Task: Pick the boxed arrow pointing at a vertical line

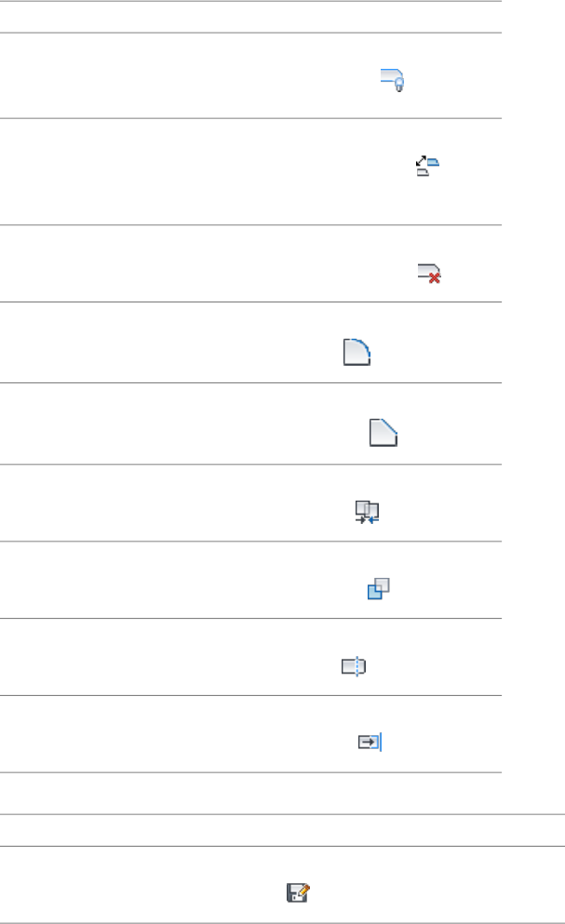Action: pos(370,742)
